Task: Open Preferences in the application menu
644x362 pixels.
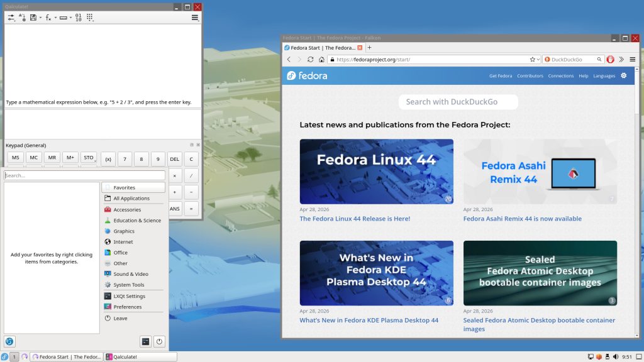Action: (x=133, y=307)
